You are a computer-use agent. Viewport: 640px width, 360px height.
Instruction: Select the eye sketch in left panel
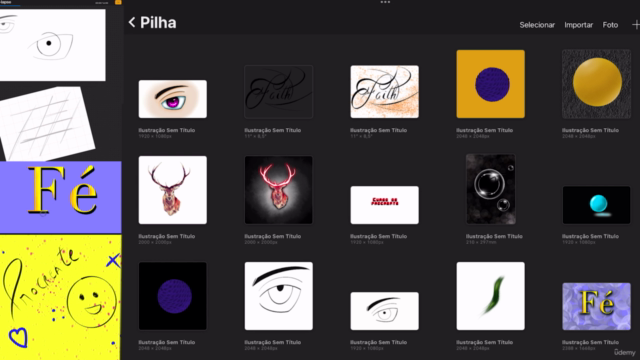52,45
